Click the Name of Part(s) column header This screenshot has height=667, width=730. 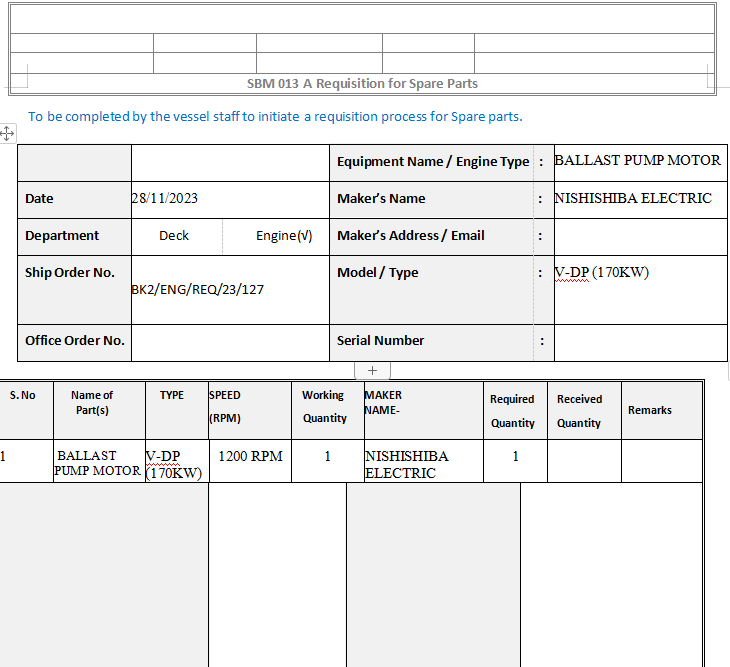point(92,403)
